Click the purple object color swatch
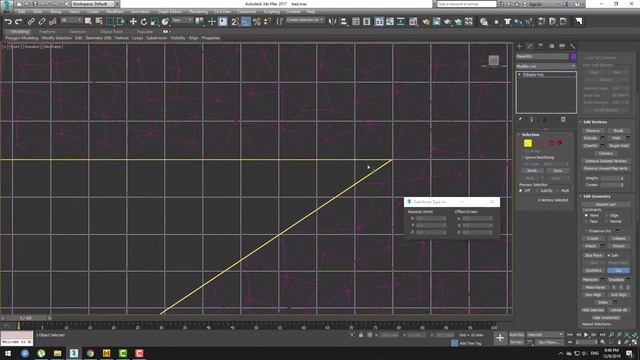640x360 pixels. (573, 56)
